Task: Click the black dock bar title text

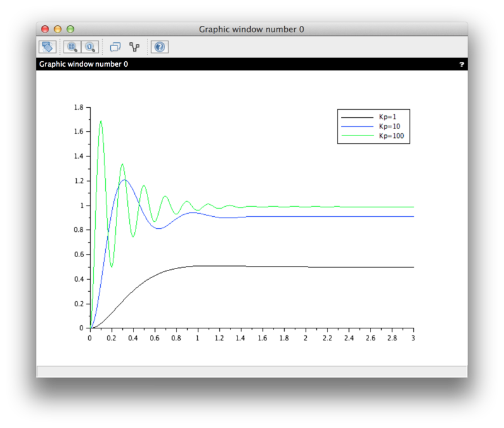Action: pyautogui.click(x=84, y=64)
